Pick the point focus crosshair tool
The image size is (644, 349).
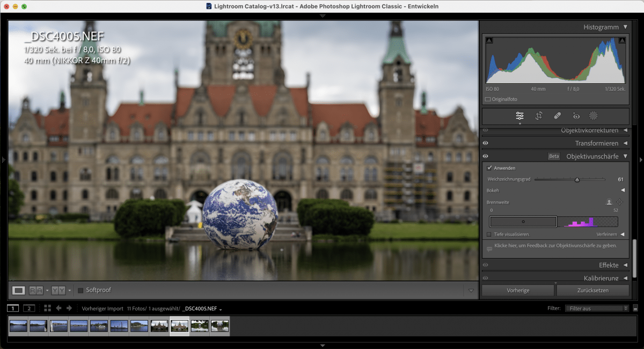pyautogui.click(x=620, y=202)
